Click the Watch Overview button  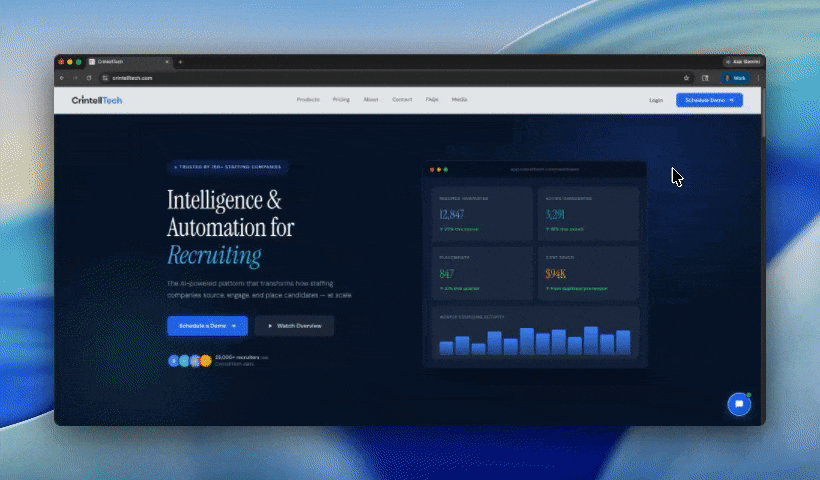(x=294, y=326)
